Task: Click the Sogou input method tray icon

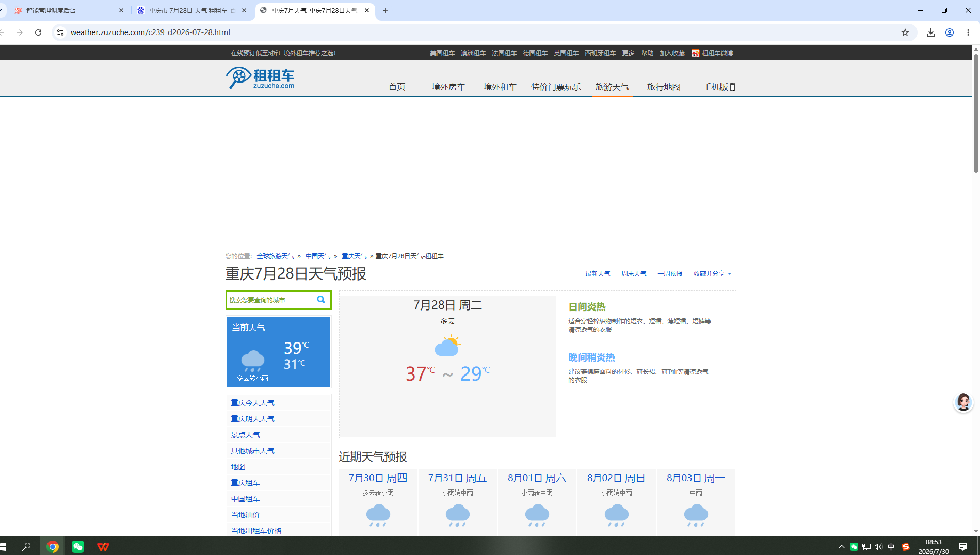Action: point(906,547)
